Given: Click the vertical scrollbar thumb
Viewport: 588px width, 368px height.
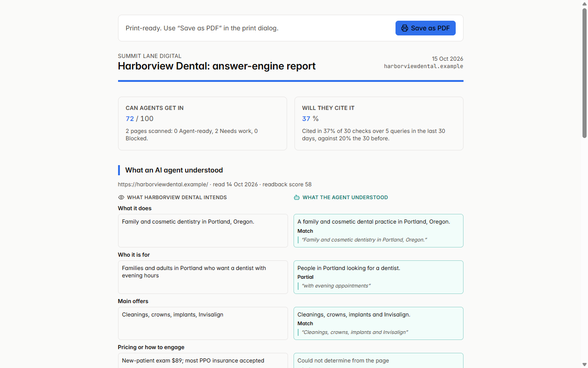Looking at the screenshot, I should (584, 73).
